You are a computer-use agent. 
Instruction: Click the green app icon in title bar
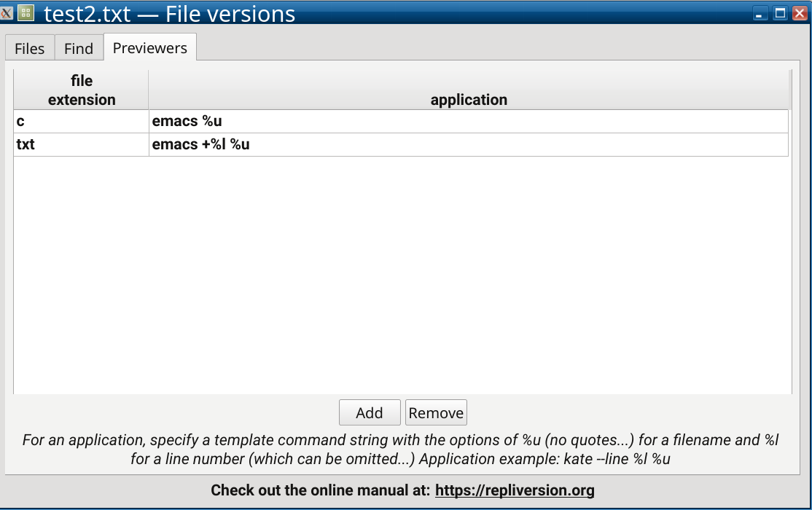(x=26, y=13)
